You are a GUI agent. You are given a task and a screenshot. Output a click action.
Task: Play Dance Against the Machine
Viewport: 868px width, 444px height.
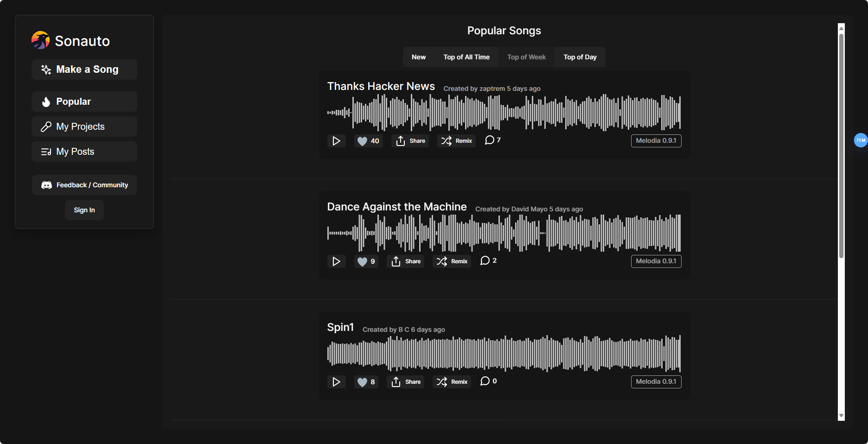(336, 261)
